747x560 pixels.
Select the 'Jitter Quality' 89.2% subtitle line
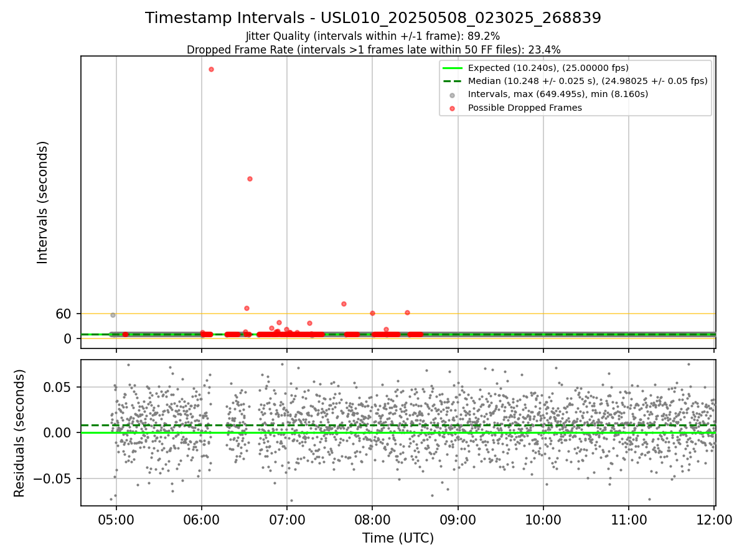point(373,37)
